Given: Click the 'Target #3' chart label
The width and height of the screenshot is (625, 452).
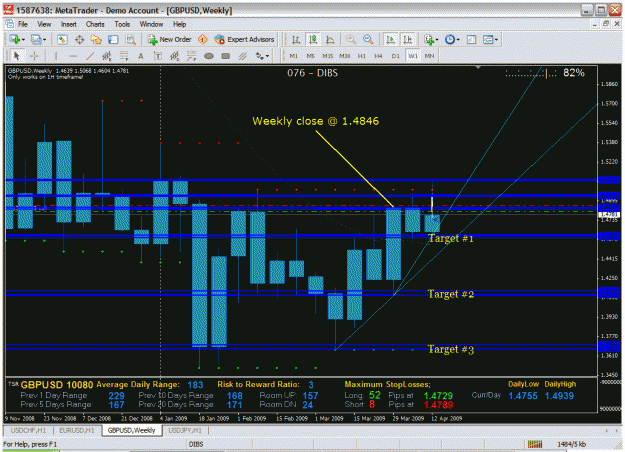Looking at the screenshot, I should [451, 350].
